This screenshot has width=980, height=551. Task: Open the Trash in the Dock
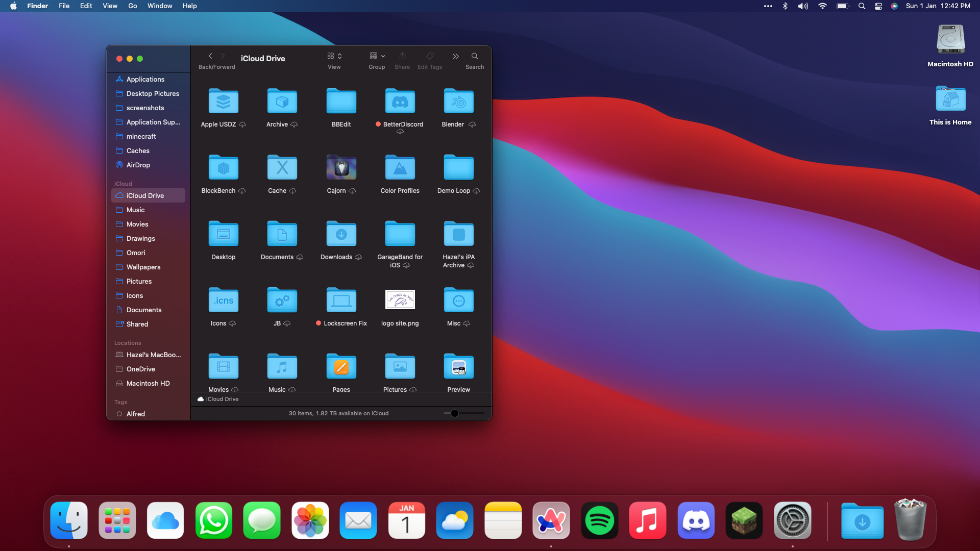[910, 519]
